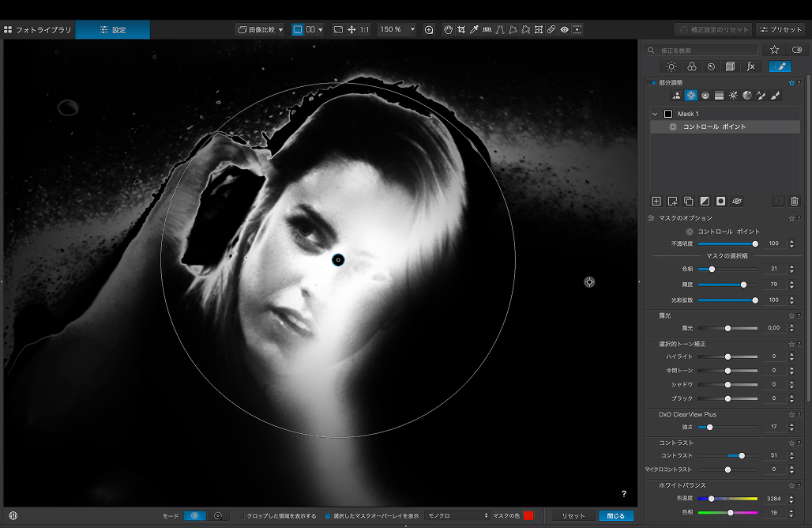Delete selected mask with trash icon
The width and height of the screenshot is (812, 528).
(795, 202)
